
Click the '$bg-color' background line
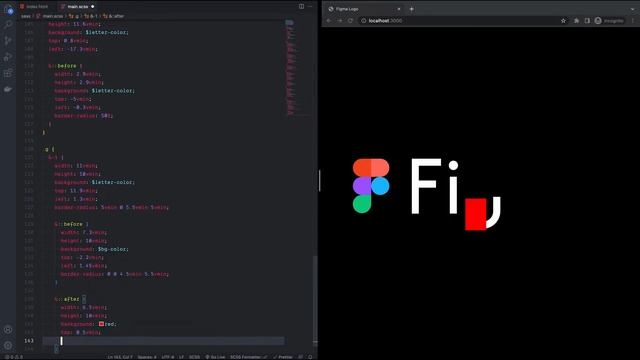point(94,249)
